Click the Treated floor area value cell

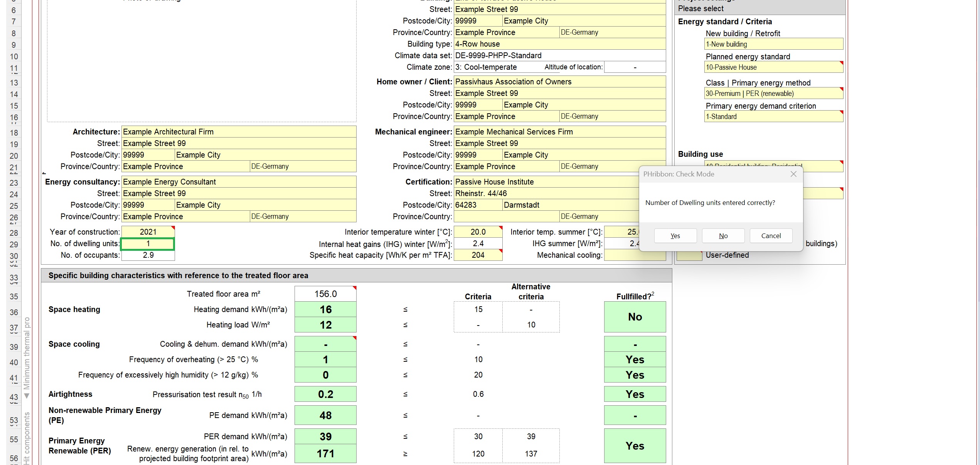(x=325, y=294)
